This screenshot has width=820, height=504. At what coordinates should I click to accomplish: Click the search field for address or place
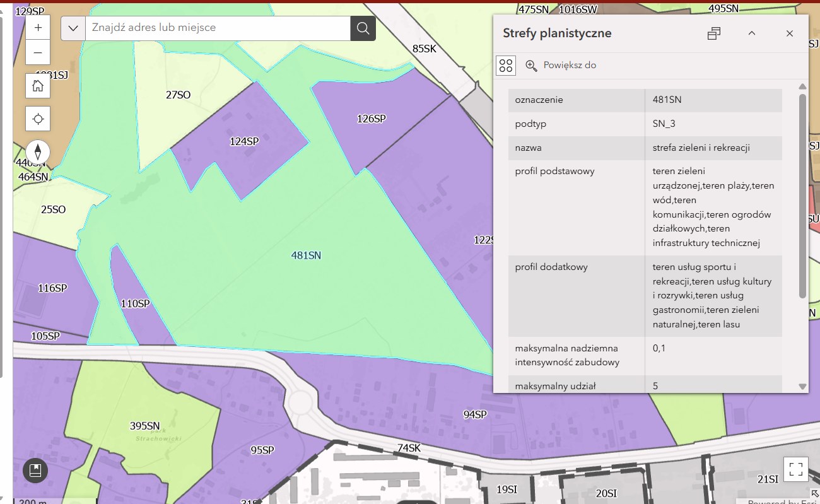click(x=218, y=28)
